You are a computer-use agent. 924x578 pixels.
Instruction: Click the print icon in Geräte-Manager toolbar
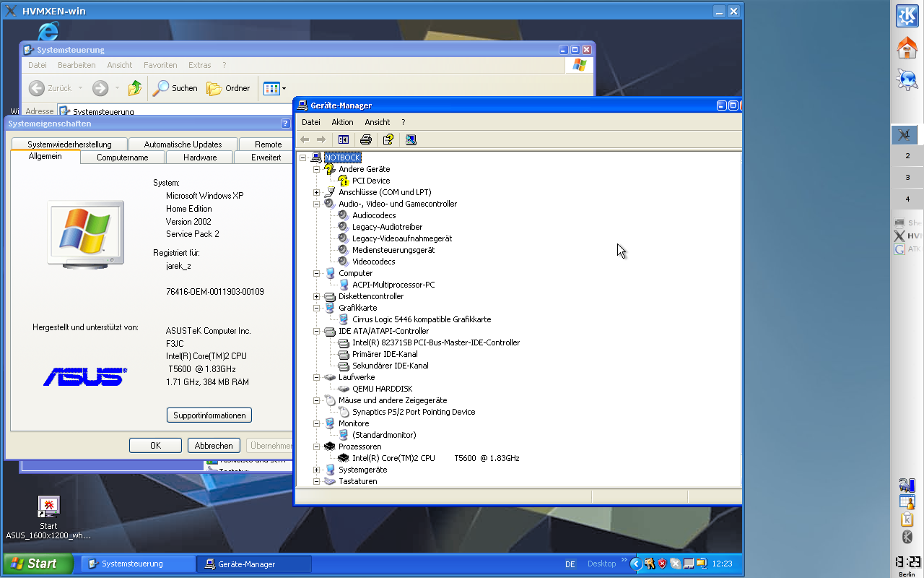click(366, 139)
